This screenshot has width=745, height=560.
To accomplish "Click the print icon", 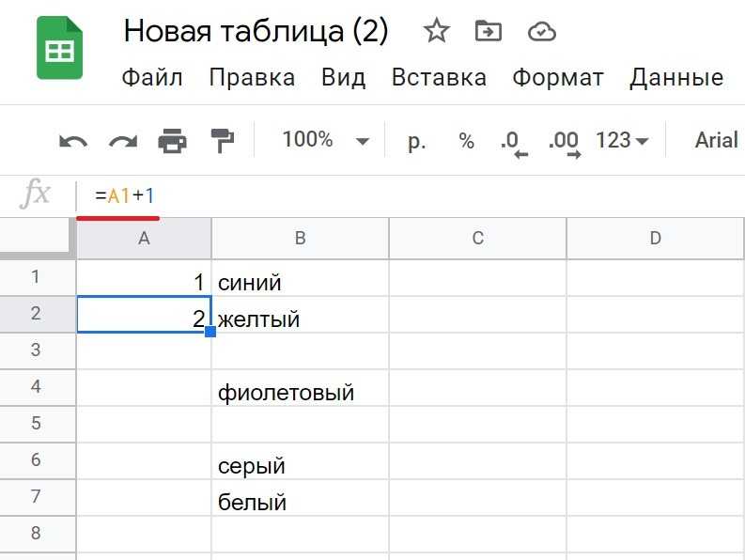I will [x=172, y=141].
